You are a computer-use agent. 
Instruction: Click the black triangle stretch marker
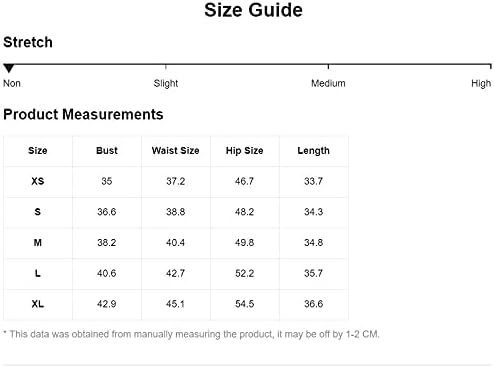click(x=9, y=69)
